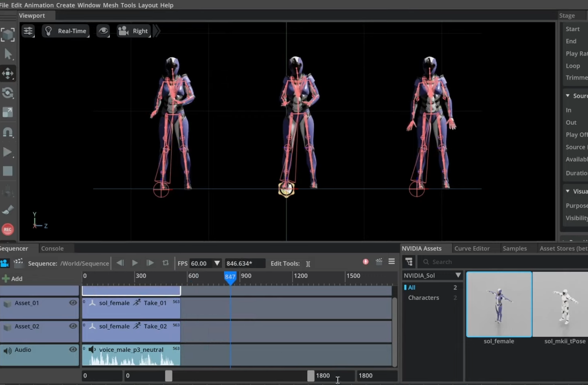Activate the Rotate tool
588x385 pixels.
[8, 93]
